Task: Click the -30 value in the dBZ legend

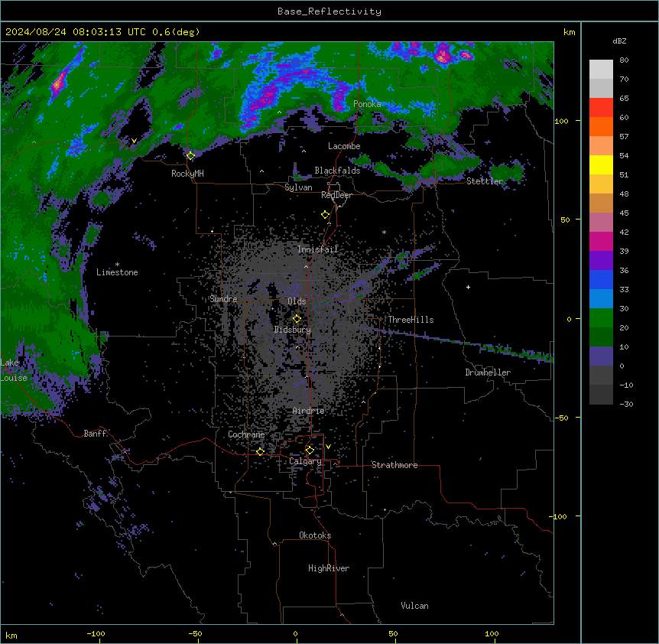Action: point(626,405)
